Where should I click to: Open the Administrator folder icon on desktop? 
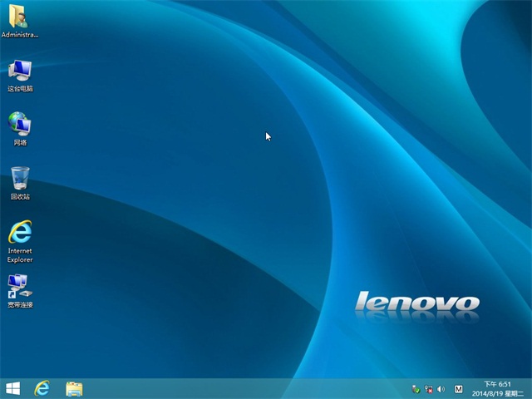point(19,17)
